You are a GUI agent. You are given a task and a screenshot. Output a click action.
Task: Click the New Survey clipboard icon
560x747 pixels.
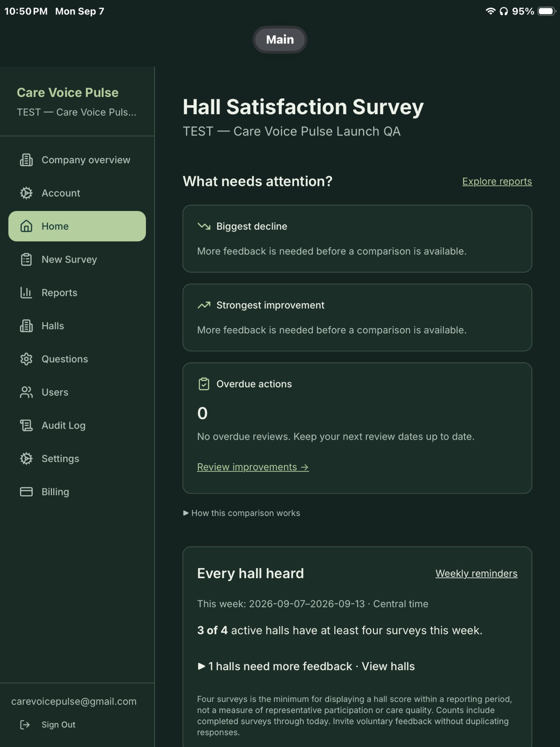click(26, 259)
